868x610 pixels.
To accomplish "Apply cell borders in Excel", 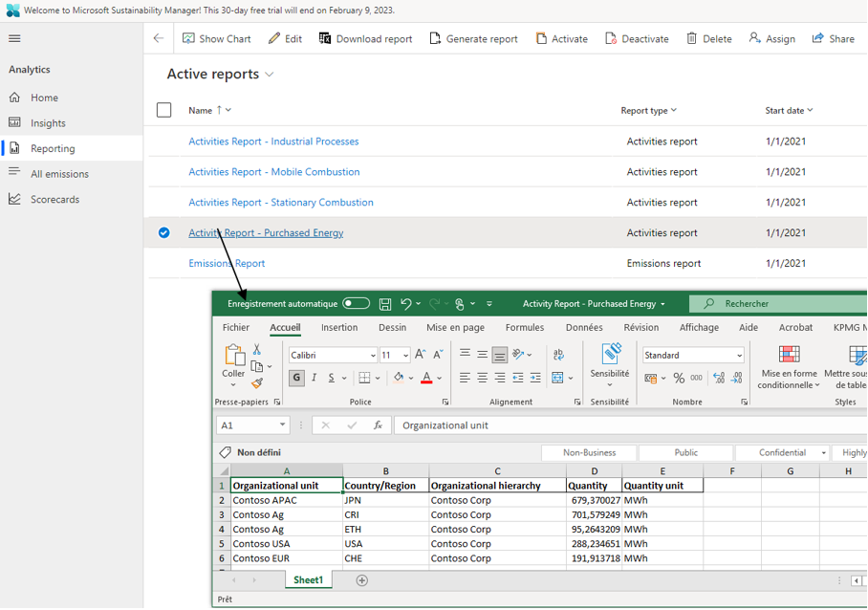I will (x=364, y=378).
